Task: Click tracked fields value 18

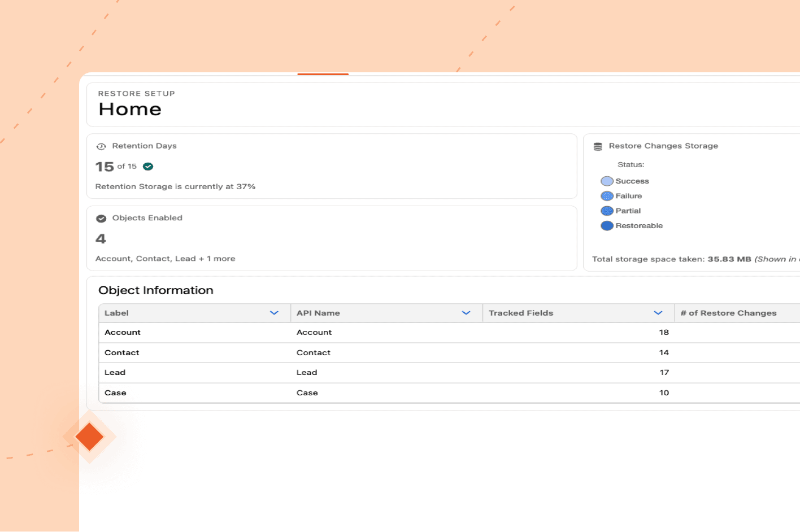Action: (664, 333)
